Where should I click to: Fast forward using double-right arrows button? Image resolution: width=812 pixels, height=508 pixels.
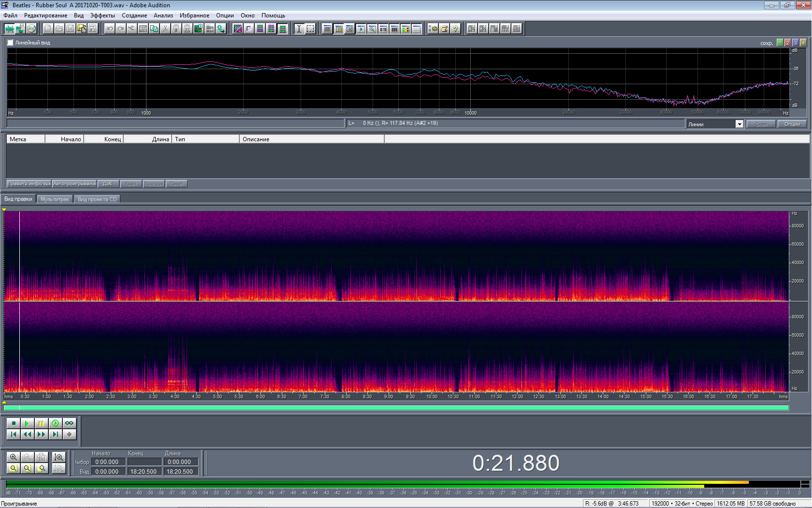tap(42, 434)
